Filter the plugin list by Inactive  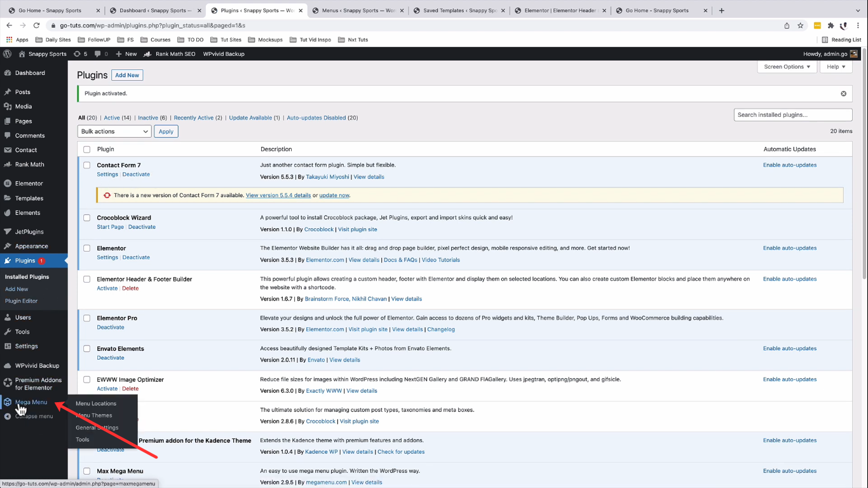[148, 118]
